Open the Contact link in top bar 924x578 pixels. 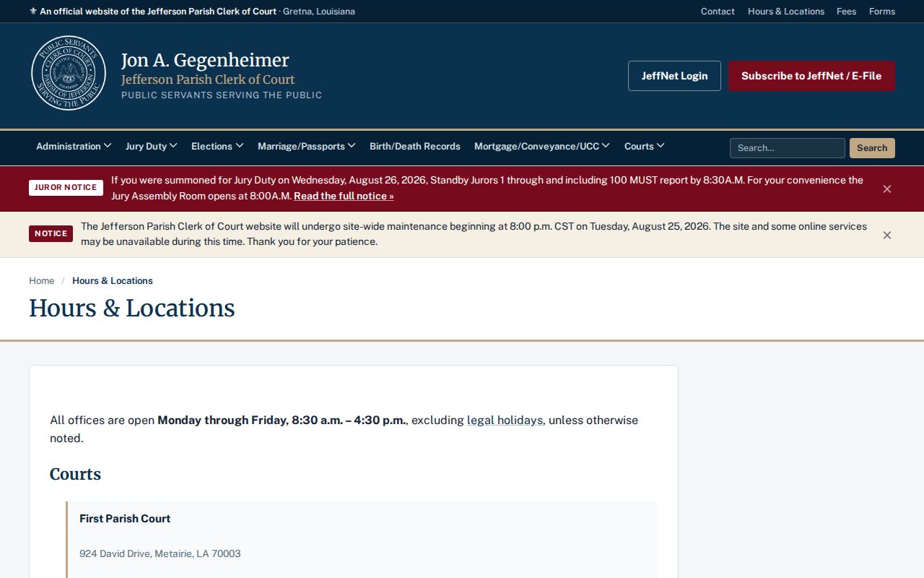tap(718, 12)
